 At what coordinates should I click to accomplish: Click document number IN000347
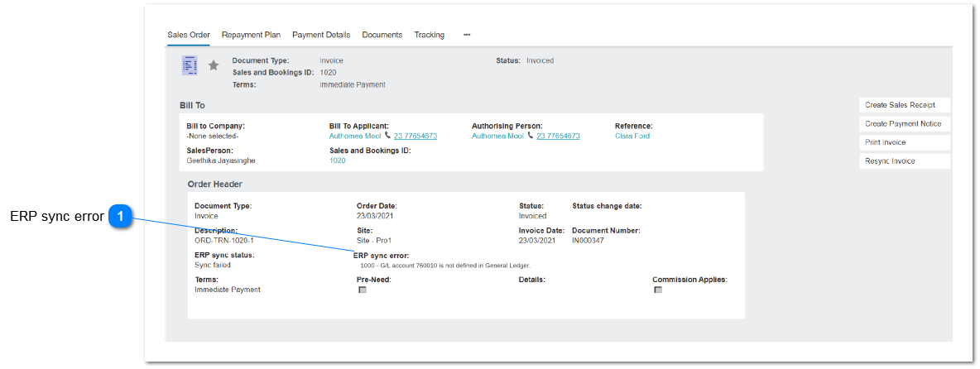pos(588,241)
